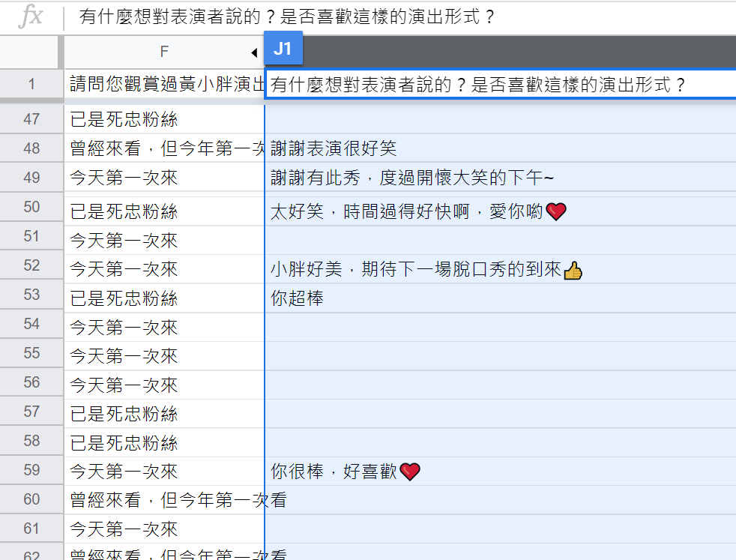
Task: Click column F cell in row 60
Action: (164, 500)
